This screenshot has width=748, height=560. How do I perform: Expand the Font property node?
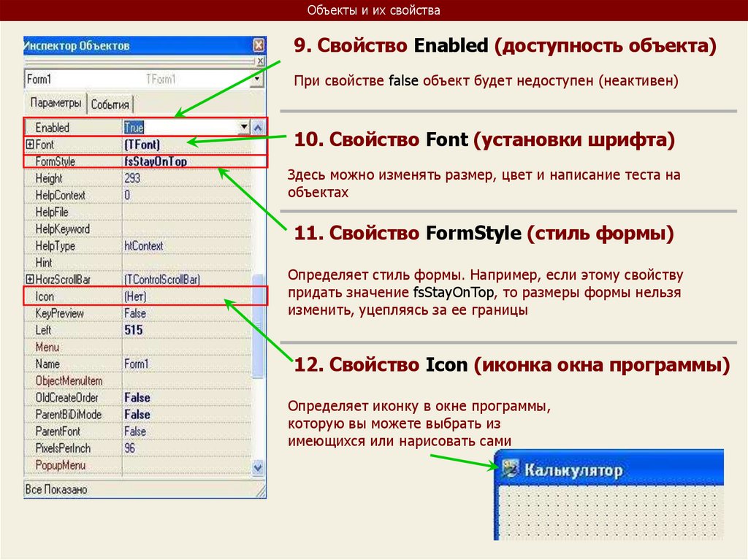click(x=30, y=144)
